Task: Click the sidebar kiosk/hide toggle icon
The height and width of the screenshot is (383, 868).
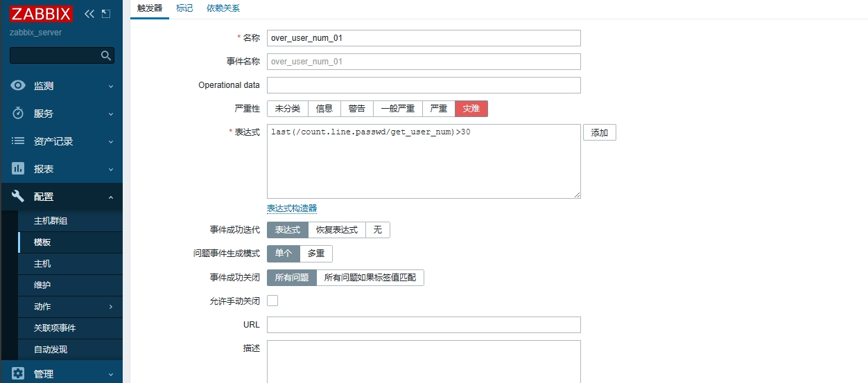Action: click(105, 14)
